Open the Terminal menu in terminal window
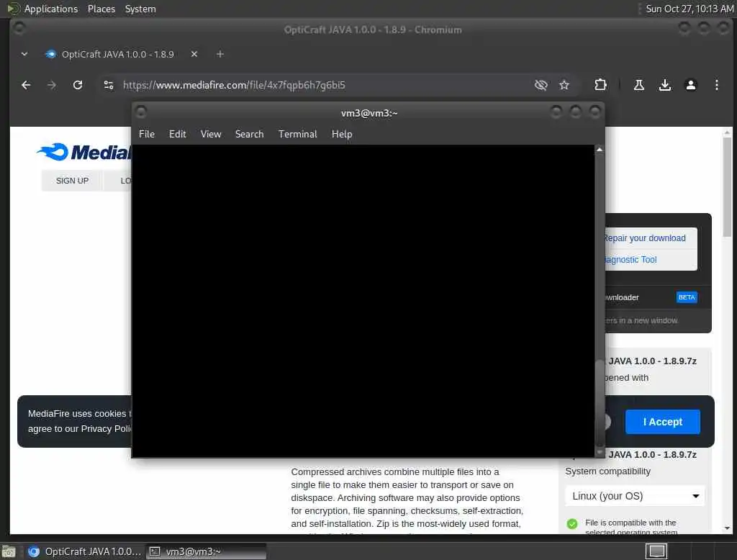The height and width of the screenshot is (560, 737). pos(297,134)
